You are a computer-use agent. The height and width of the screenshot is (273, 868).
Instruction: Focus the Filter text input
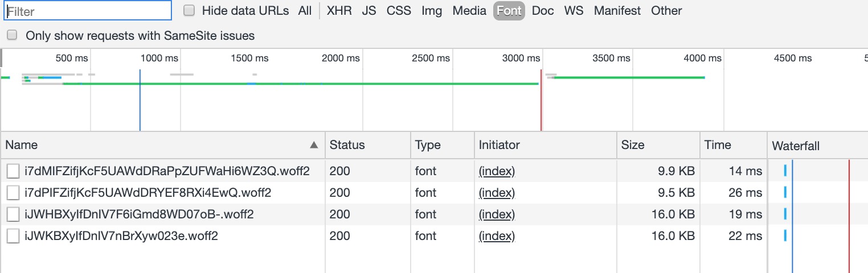click(x=87, y=11)
